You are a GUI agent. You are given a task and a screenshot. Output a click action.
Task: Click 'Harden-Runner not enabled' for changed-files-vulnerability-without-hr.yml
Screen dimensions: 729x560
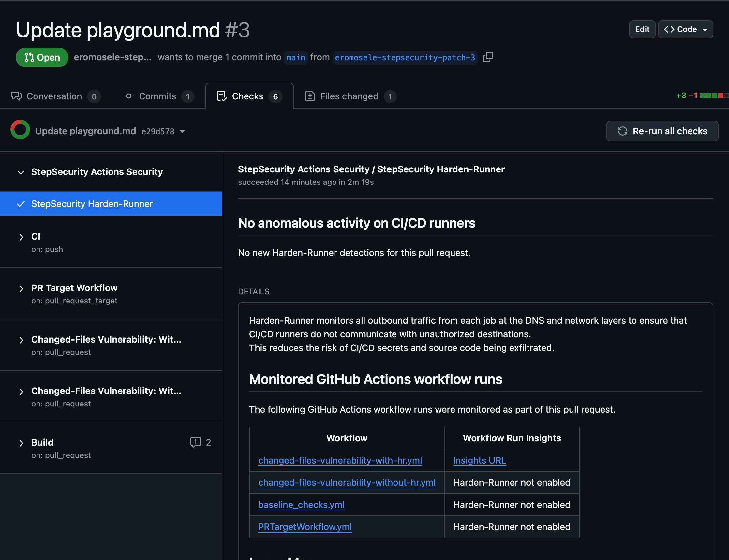[512, 482]
